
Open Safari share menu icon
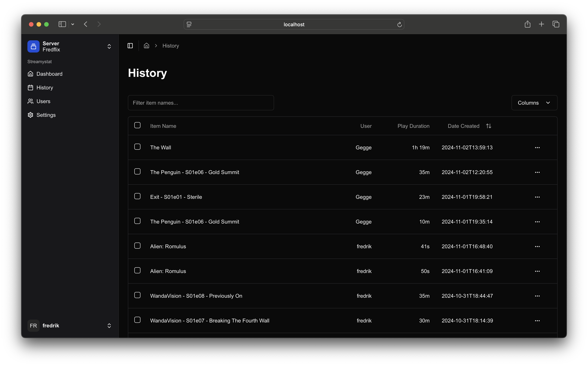click(527, 24)
